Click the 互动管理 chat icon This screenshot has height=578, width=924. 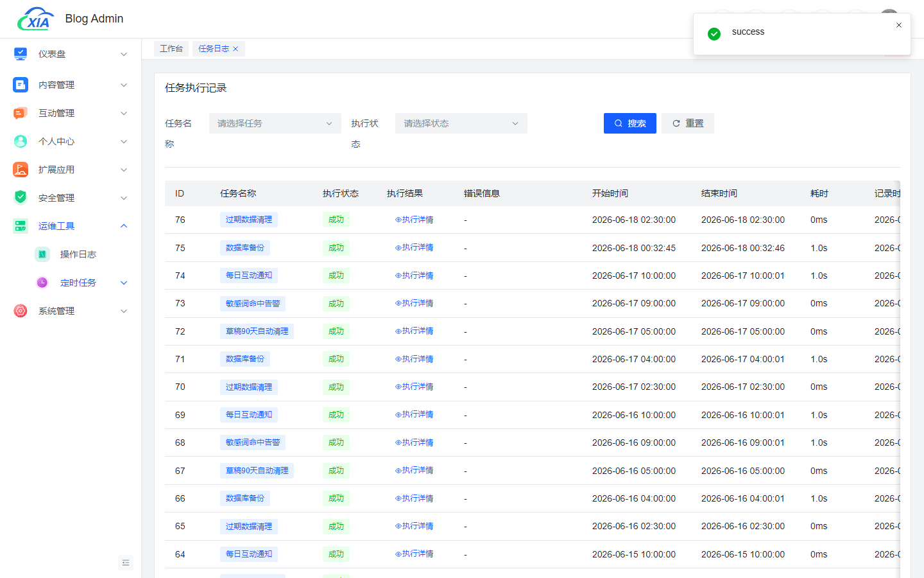[21, 113]
